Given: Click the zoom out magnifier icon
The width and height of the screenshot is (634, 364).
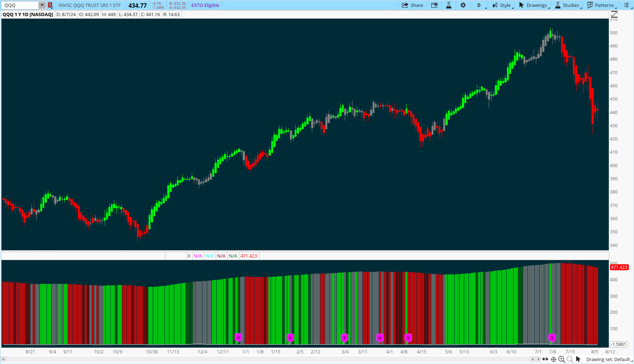Looking at the screenshot, I should click(x=570, y=359).
